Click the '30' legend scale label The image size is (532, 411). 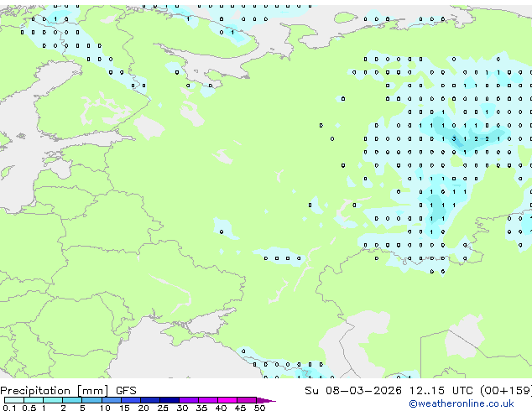[182, 408]
